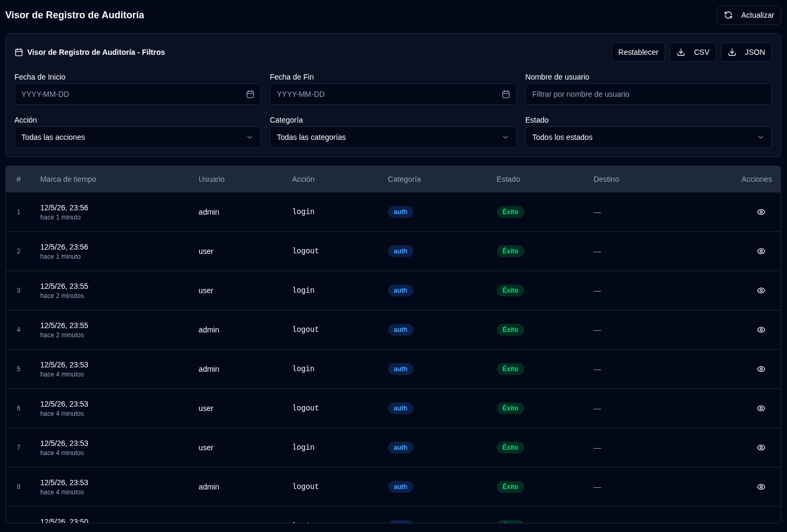
Task: View details of row 3 user login
Action: pyautogui.click(x=761, y=290)
